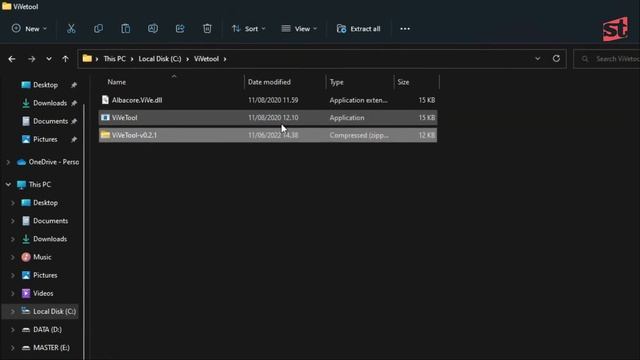The width and height of the screenshot is (640, 360).
Task: Click the pin icon beside Downloads
Action: (74, 103)
